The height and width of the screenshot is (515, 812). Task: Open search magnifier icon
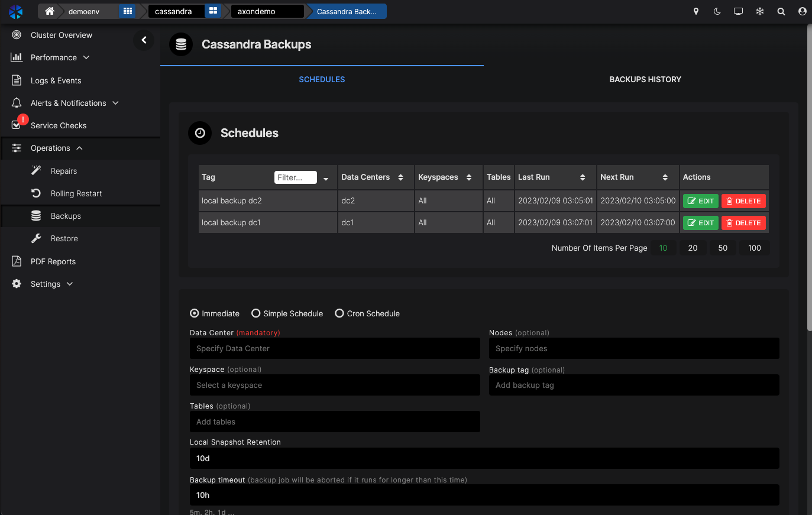click(x=781, y=11)
